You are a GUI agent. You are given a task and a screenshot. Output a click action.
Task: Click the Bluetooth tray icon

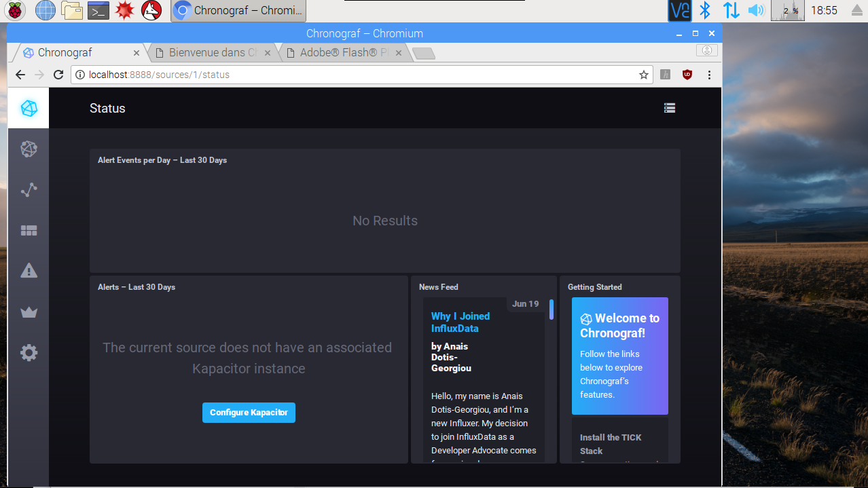[x=706, y=10]
